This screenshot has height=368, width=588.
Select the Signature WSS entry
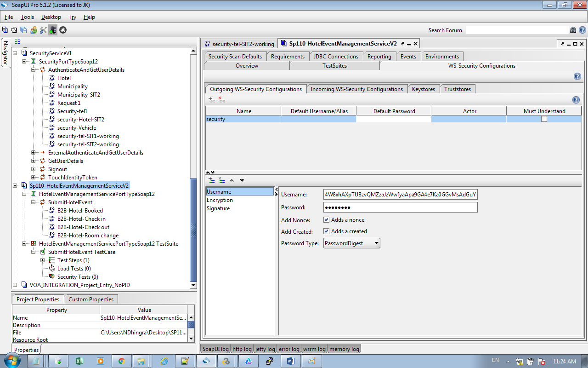click(218, 208)
